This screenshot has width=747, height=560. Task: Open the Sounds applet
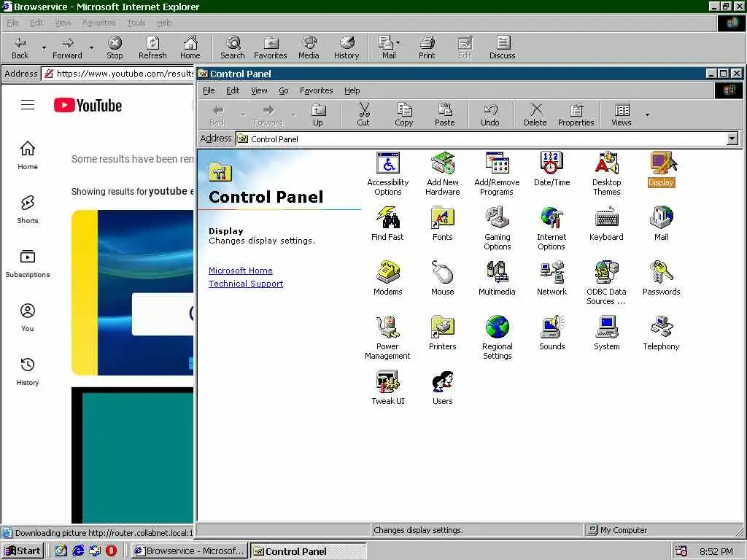point(551,333)
